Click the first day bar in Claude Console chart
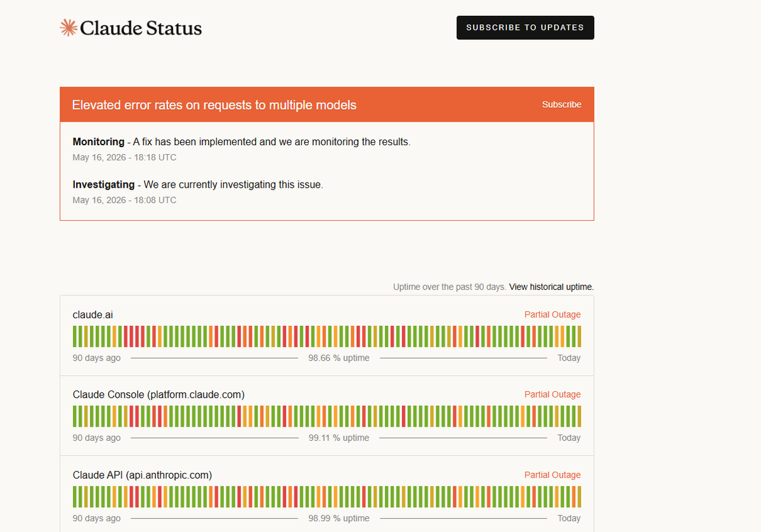This screenshot has width=761, height=532. [x=75, y=417]
